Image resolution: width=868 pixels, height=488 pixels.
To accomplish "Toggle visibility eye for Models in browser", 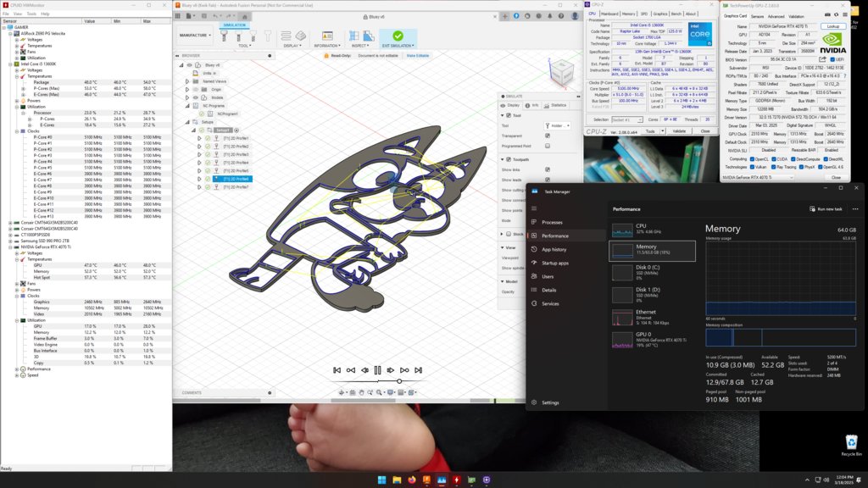I will 196,97.
